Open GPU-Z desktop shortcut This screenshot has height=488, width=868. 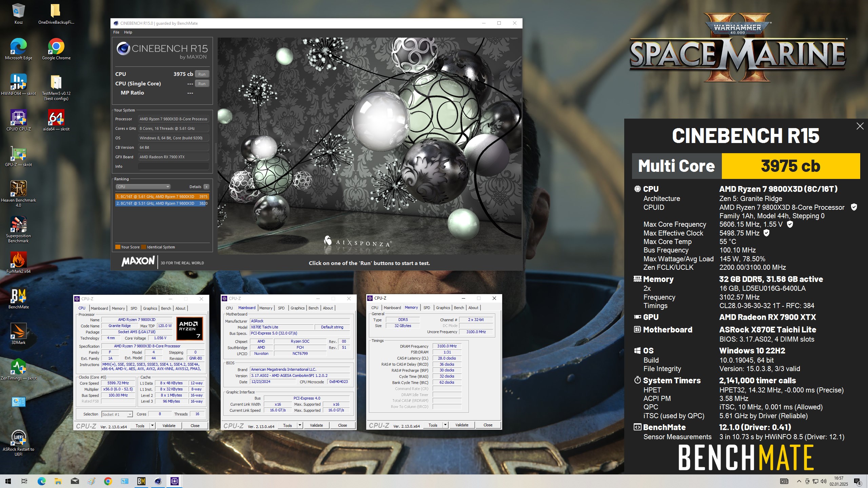click(x=18, y=156)
